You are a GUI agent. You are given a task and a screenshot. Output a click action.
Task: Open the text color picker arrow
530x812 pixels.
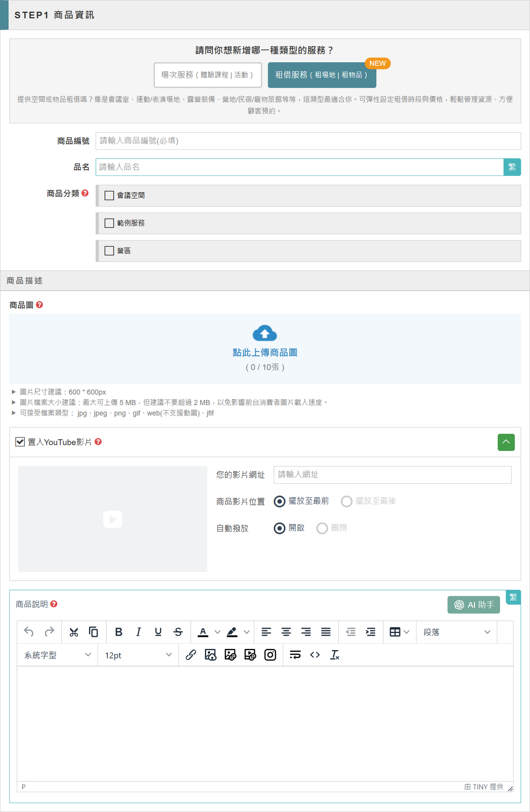[217, 632]
